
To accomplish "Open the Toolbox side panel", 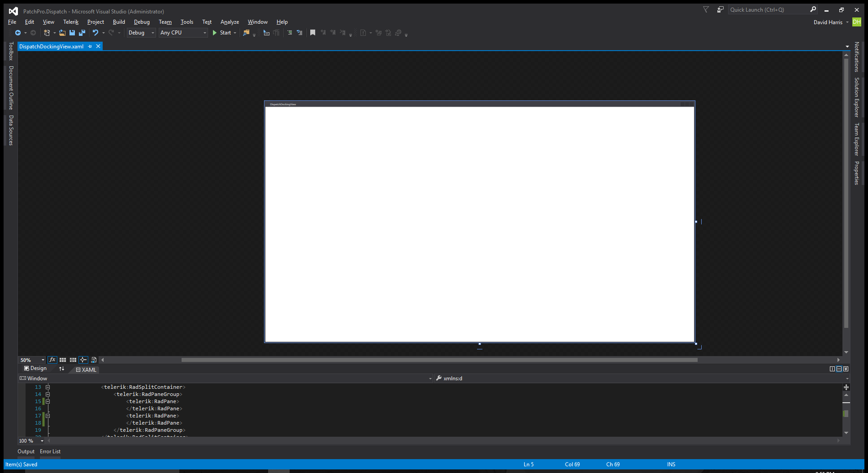I will 11,52.
